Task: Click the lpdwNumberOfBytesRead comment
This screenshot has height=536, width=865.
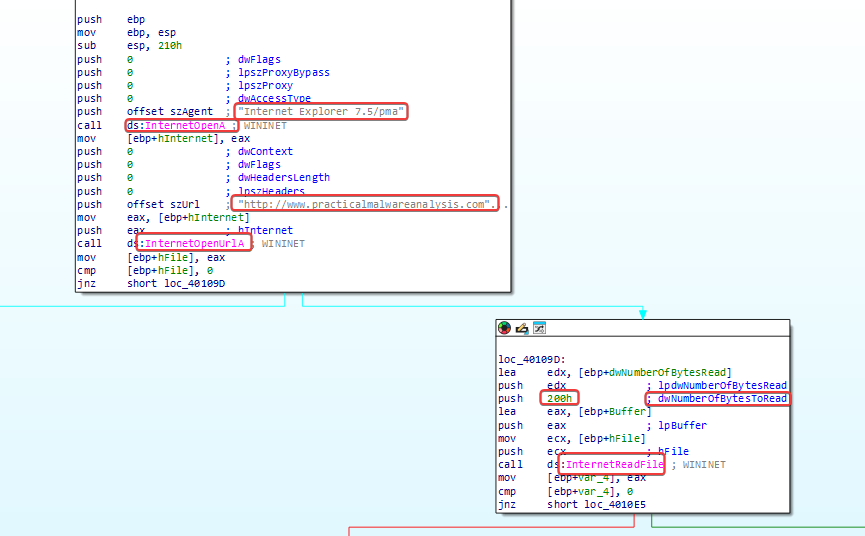Action: tap(722, 385)
